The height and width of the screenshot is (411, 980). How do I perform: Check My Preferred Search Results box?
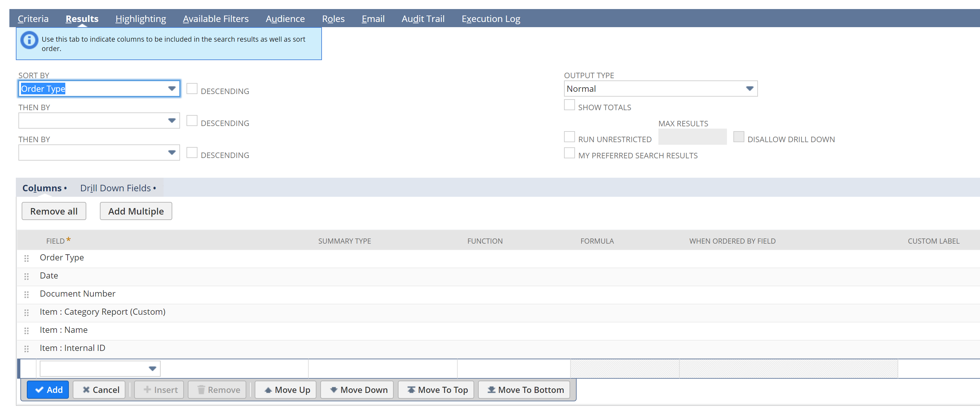click(x=569, y=153)
